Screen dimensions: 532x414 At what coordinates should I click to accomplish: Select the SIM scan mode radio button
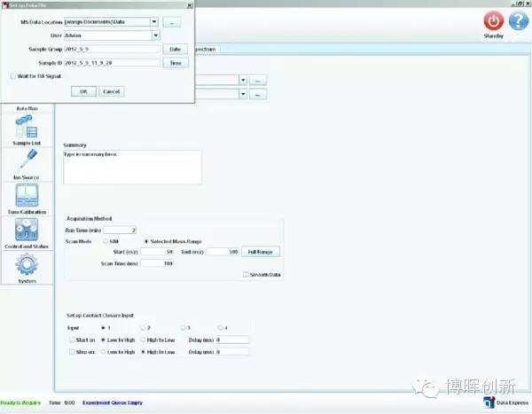[x=106, y=240]
